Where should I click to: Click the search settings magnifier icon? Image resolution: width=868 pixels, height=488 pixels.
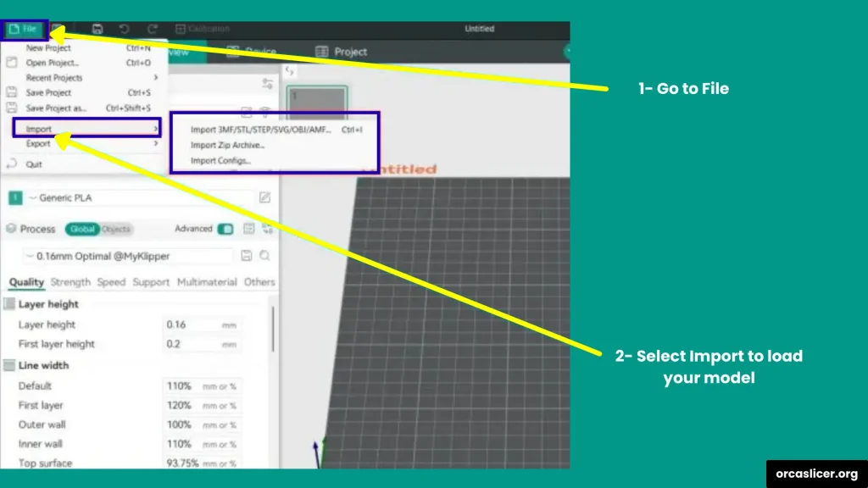point(264,256)
